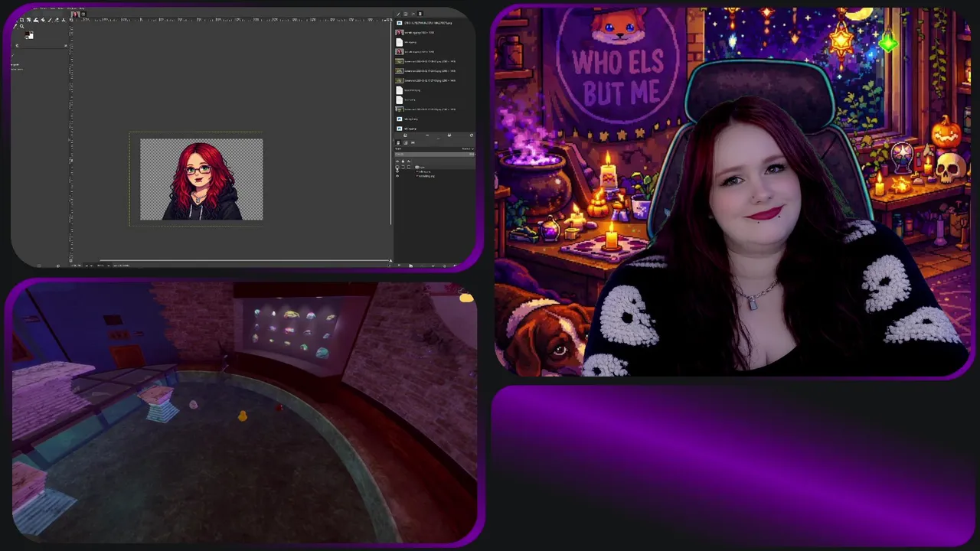Viewport: 980px width, 551px height.
Task: Select the Clone stamp tool in toolbox
Action: [64, 20]
